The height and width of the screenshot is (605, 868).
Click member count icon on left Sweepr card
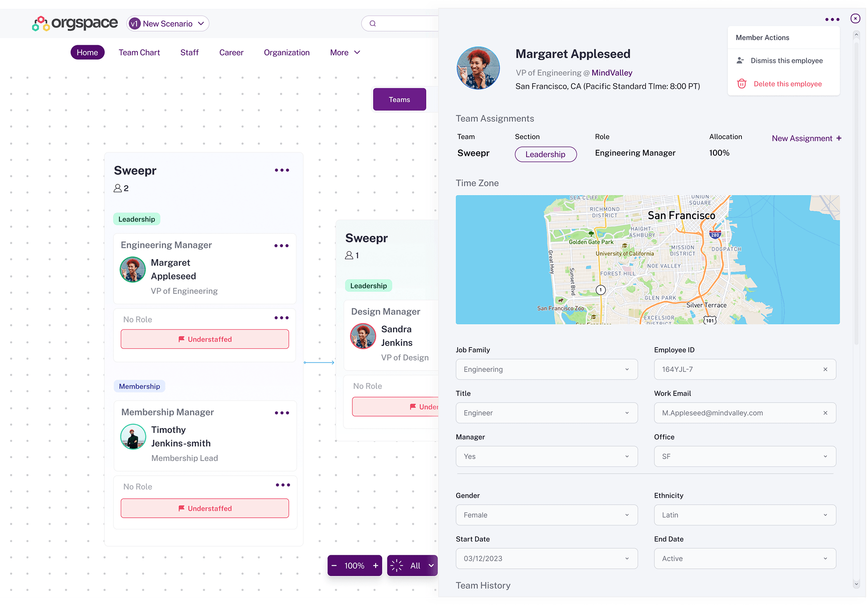click(118, 188)
